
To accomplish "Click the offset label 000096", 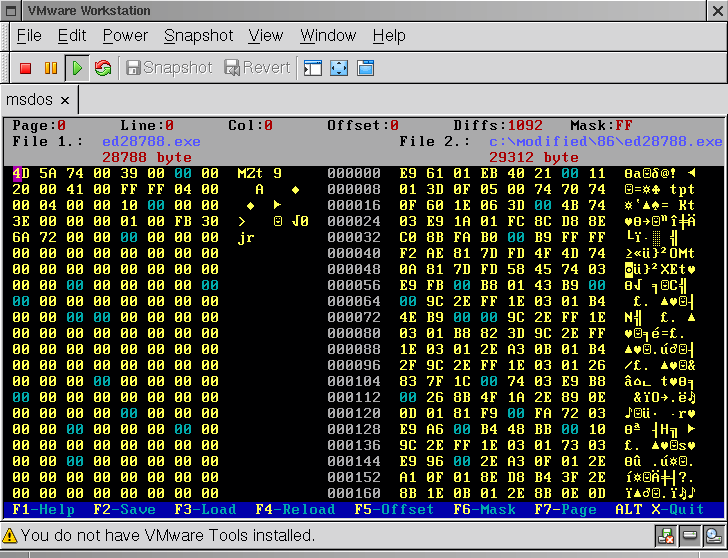I will tap(354, 366).
